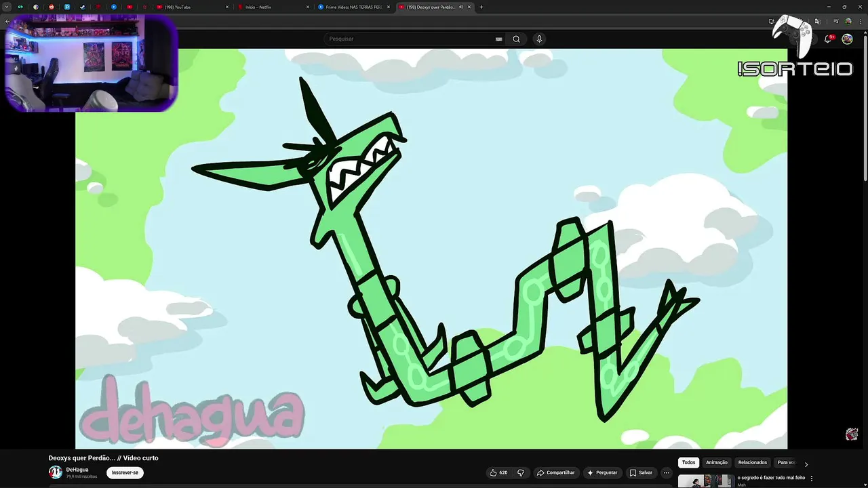868x488 pixels.
Task: Click the Compartilhar share button
Action: pos(555,472)
